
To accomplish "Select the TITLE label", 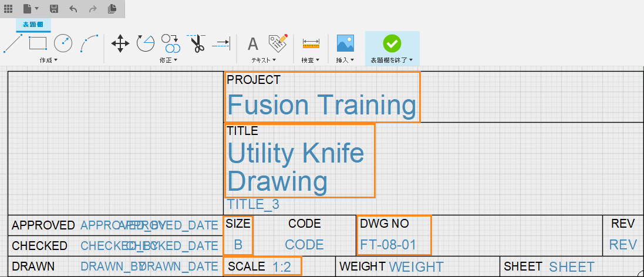I will pos(242,131).
